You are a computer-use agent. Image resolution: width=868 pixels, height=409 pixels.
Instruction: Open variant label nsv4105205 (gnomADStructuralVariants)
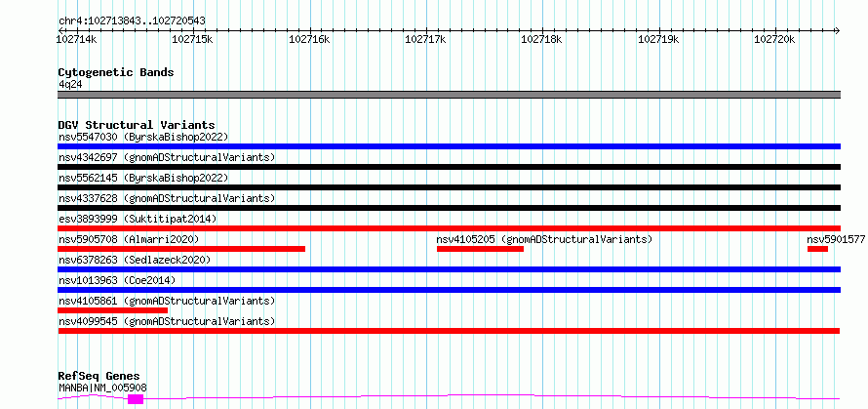pos(545,239)
